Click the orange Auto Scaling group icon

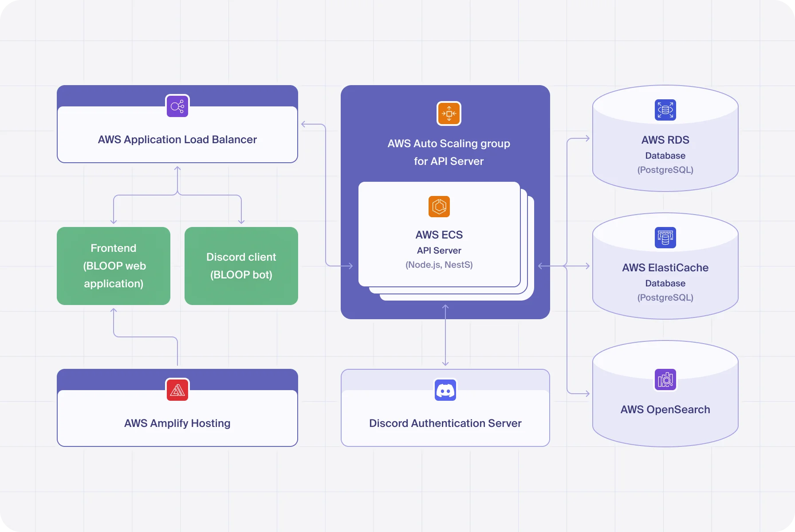pos(449,113)
